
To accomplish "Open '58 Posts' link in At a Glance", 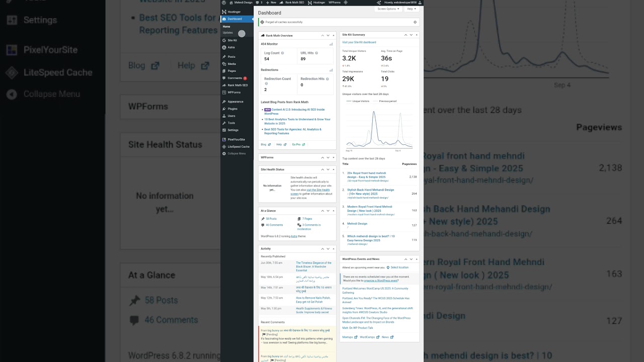I will (271, 219).
